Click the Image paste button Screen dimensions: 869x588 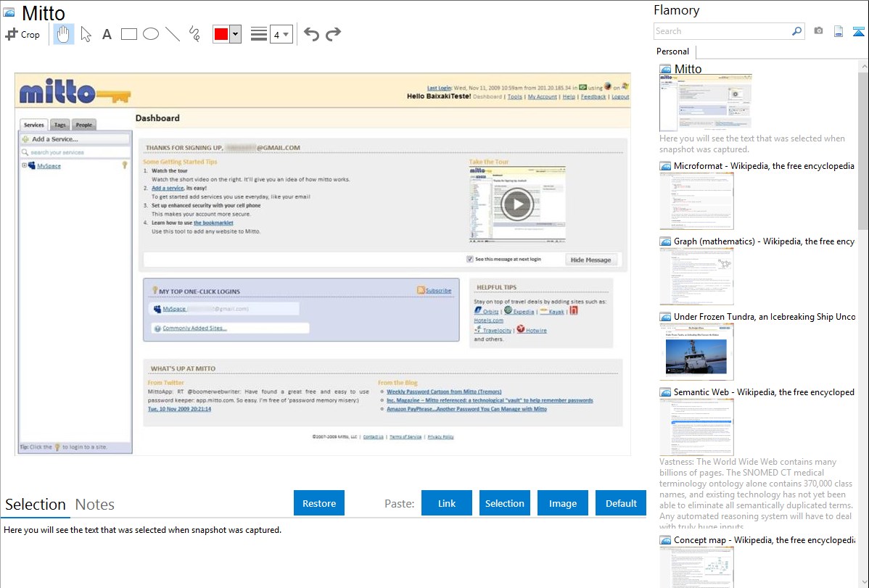point(563,503)
